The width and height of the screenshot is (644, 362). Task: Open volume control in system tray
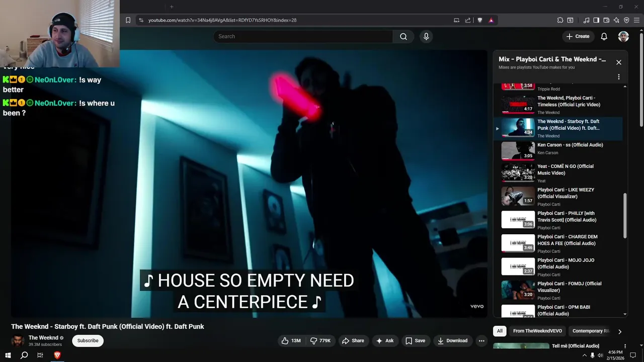(x=600, y=355)
